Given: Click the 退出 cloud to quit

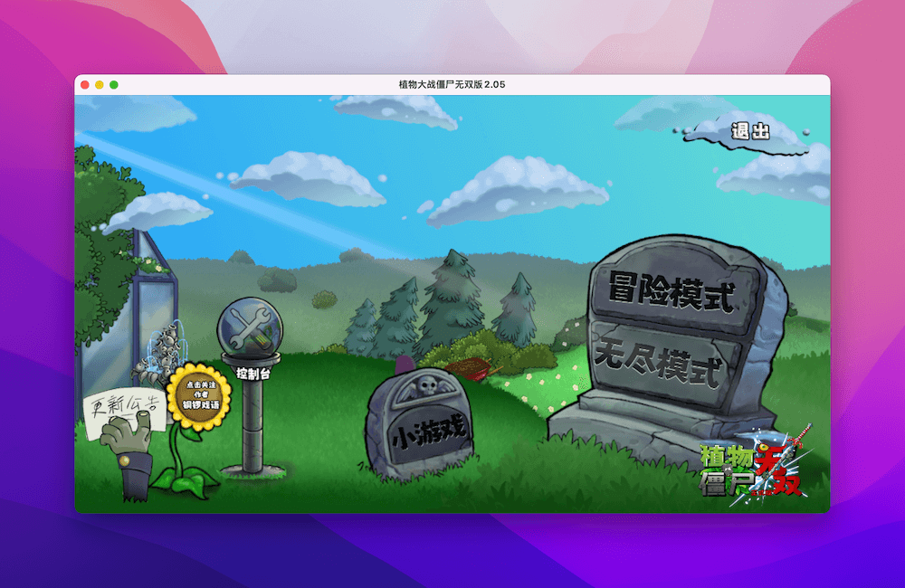Looking at the screenshot, I should pyautogui.click(x=750, y=131).
